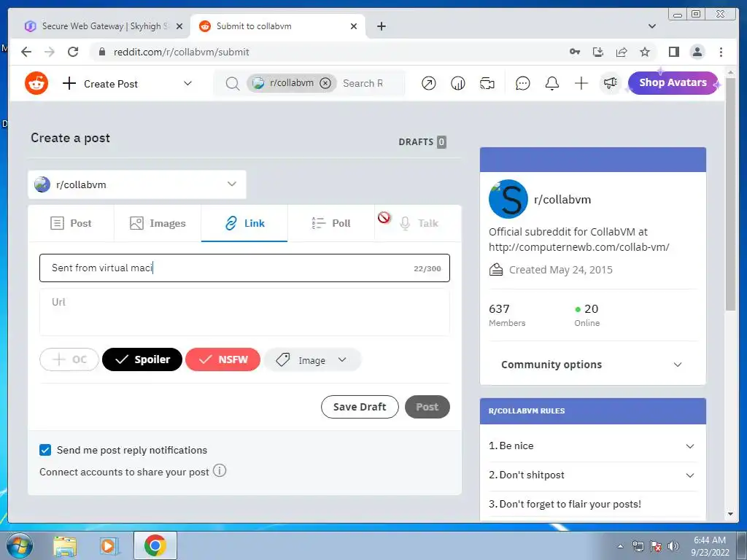The image size is (747, 560).
Task: Open Chrome profile avatar
Action: (x=697, y=52)
